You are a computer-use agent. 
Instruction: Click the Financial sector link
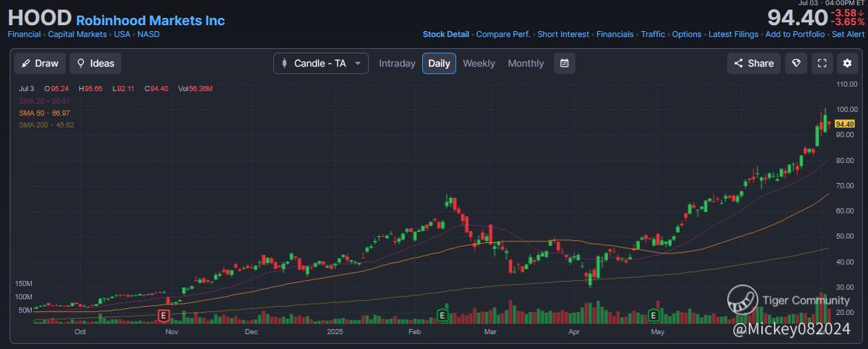24,34
